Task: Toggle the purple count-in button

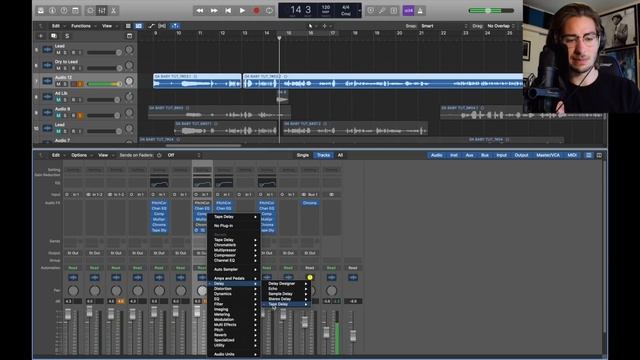Action: tap(408, 11)
